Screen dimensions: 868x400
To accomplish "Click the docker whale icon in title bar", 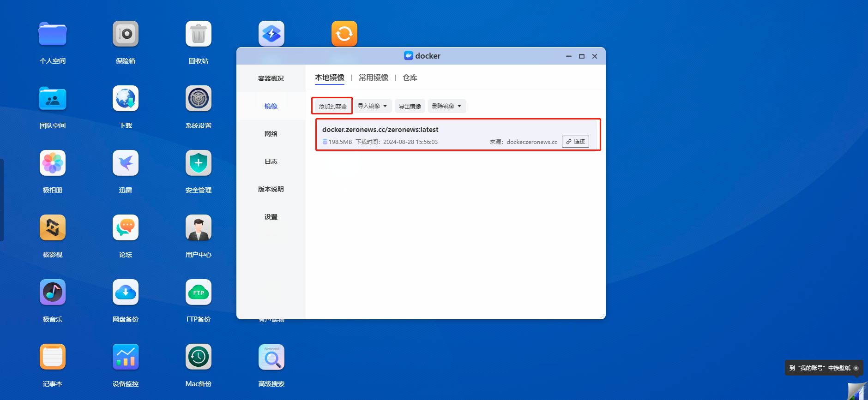I will pyautogui.click(x=409, y=56).
